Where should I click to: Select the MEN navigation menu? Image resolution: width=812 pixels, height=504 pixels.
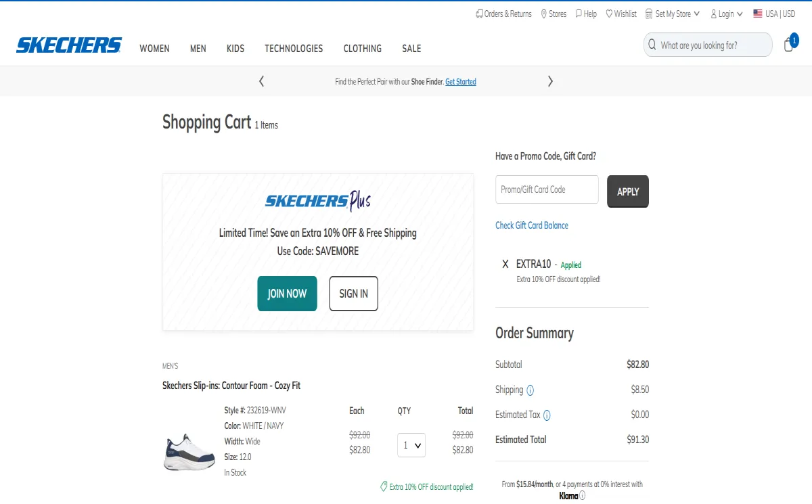[x=198, y=48]
